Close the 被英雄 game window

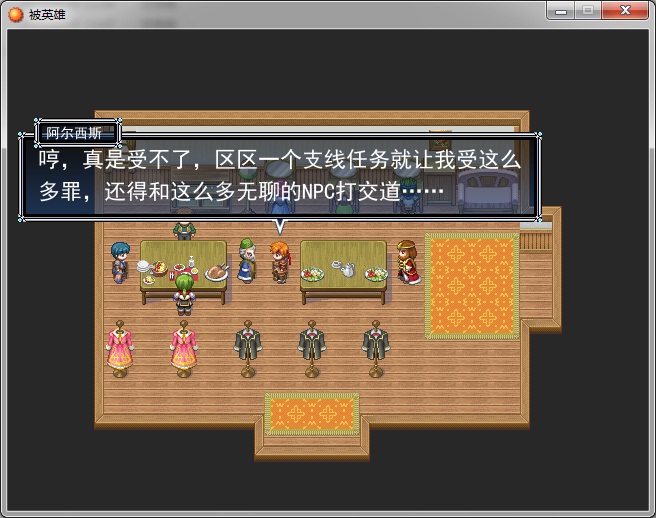coord(625,10)
